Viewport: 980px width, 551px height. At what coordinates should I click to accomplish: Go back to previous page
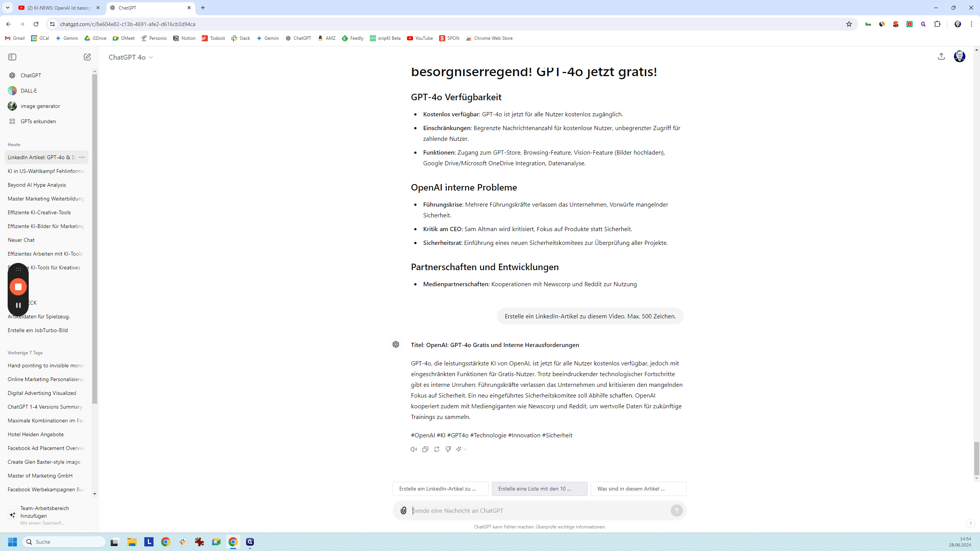(8, 24)
